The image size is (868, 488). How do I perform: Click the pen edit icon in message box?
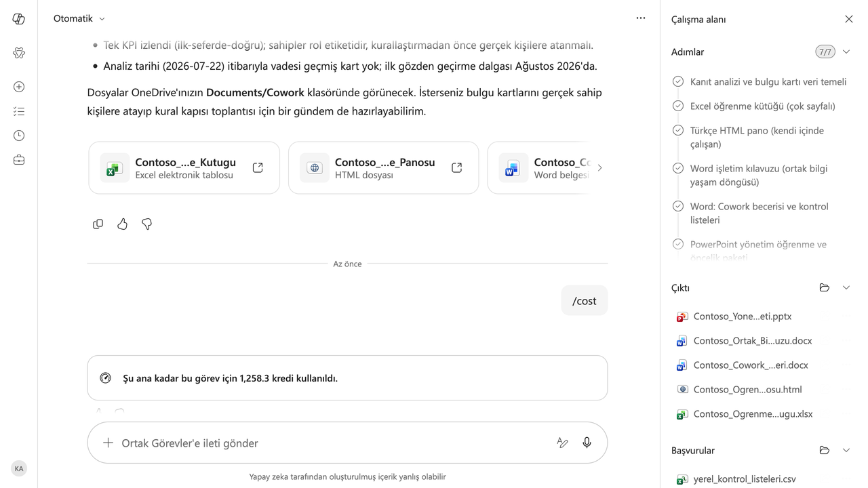click(x=562, y=443)
